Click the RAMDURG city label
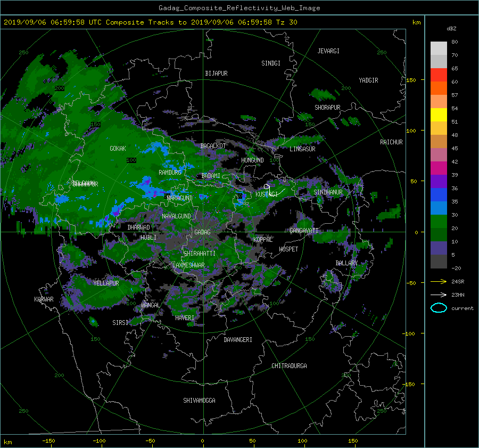 (x=170, y=173)
